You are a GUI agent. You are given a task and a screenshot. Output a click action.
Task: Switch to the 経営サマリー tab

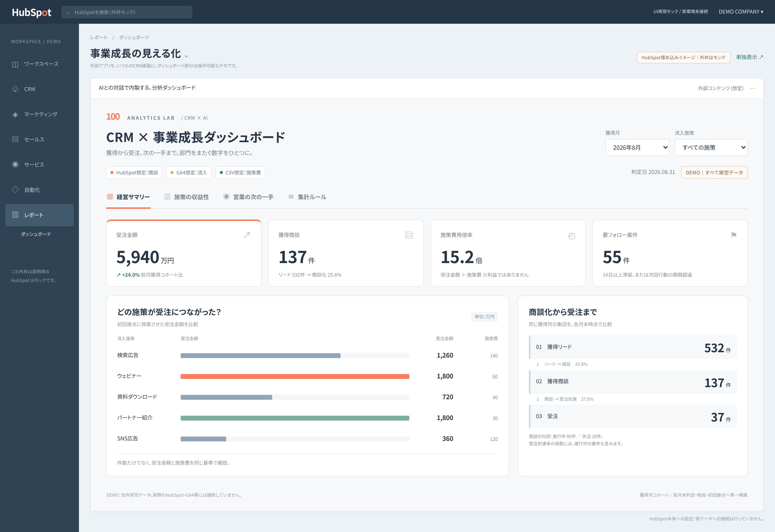[x=128, y=197]
